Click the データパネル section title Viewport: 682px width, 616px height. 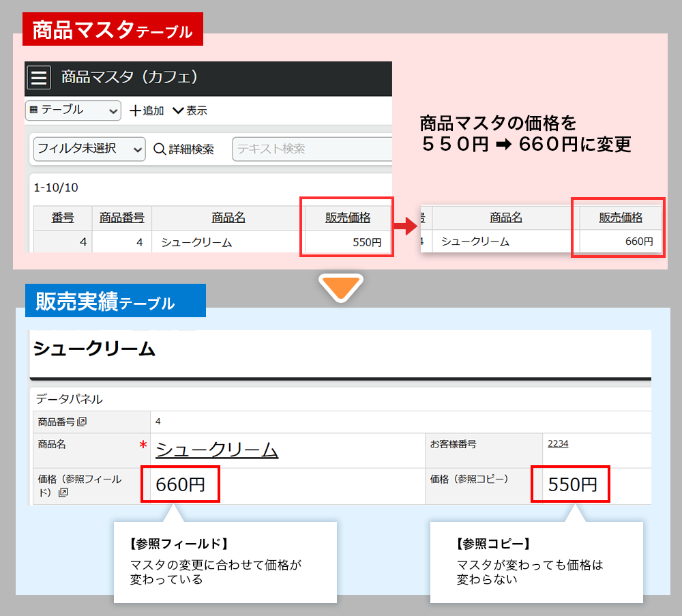[x=69, y=399]
